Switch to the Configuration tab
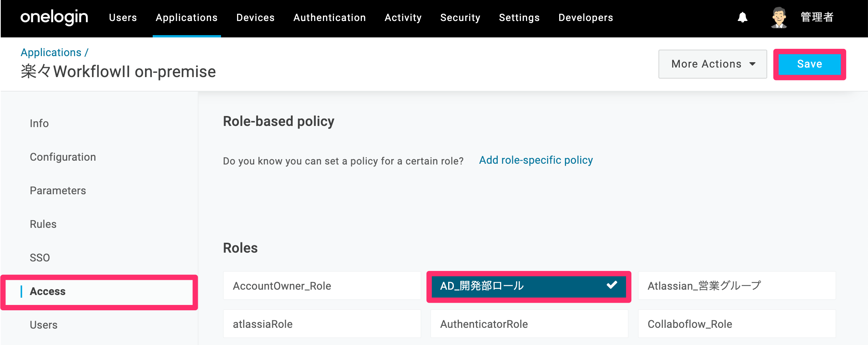 coord(63,157)
